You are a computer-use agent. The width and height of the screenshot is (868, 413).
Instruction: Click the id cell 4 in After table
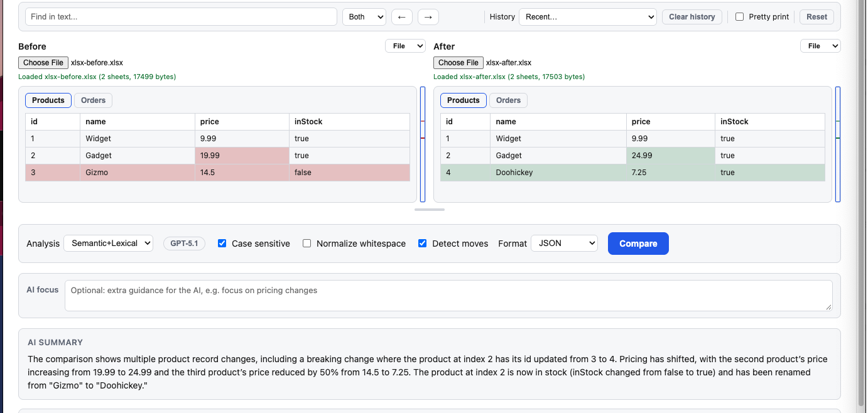465,173
